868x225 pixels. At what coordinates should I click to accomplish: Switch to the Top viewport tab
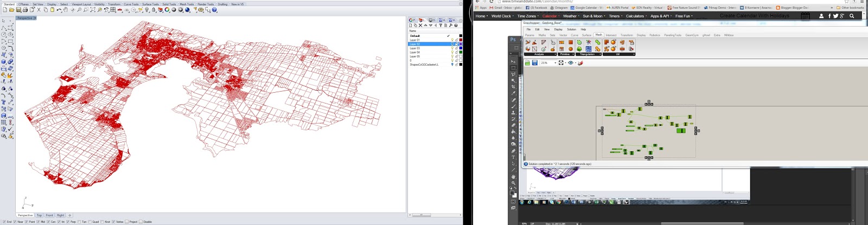[39, 215]
